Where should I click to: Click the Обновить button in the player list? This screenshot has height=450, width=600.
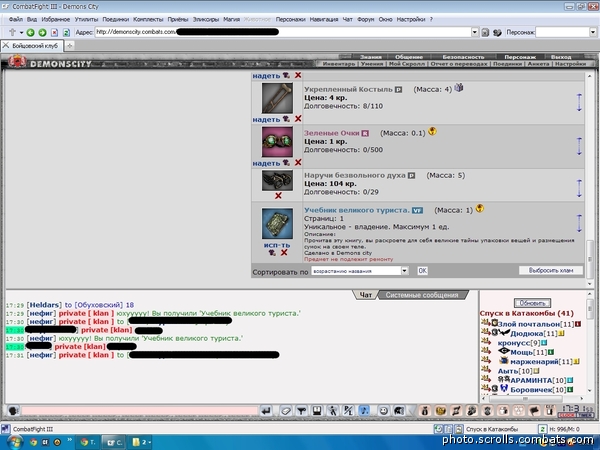coord(532,303)
